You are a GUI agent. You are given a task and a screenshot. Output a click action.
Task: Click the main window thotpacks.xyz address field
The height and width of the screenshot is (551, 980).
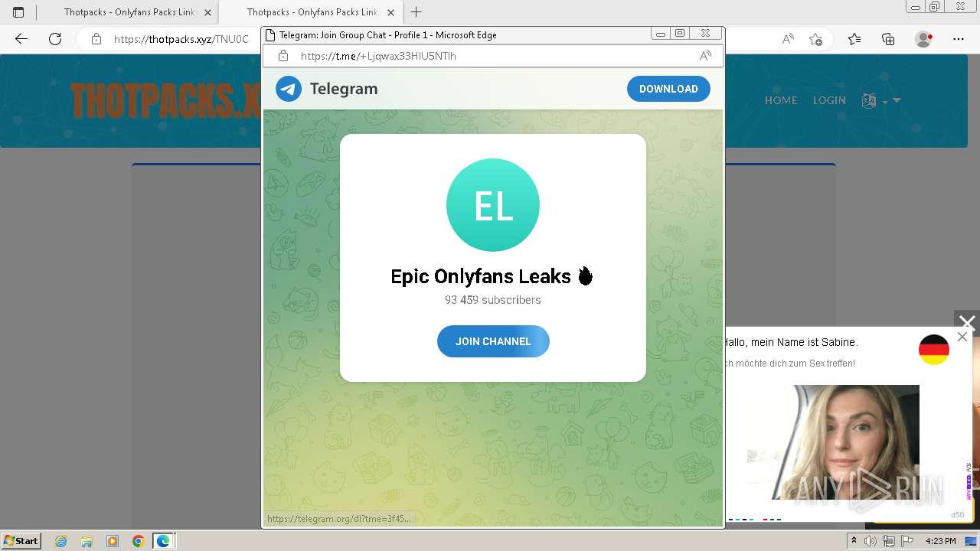tap(181, 39)
